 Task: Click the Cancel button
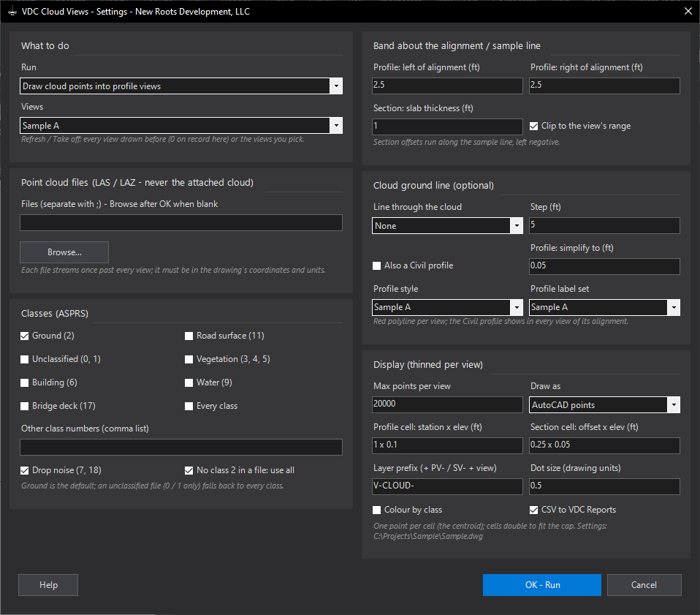[x=644, y=585]
